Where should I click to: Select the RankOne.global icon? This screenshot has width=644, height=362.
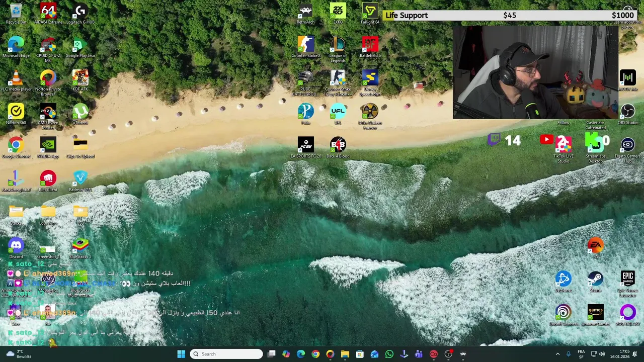(16, 182)
